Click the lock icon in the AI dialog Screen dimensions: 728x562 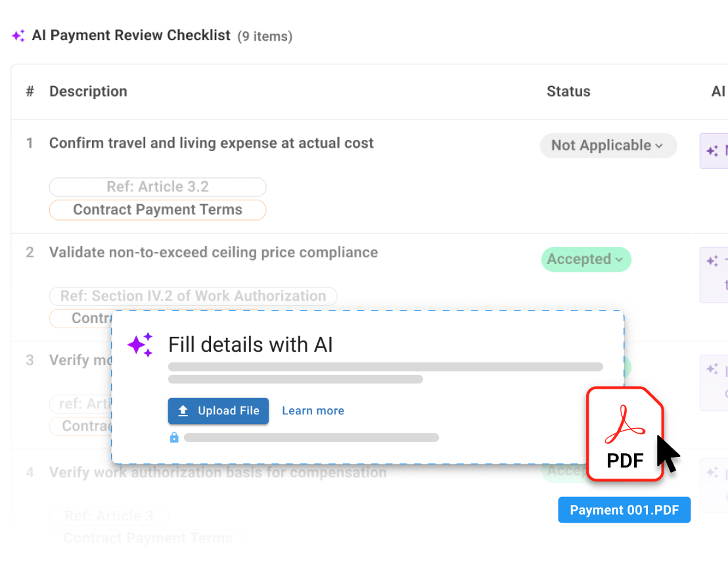coord(174,437)
